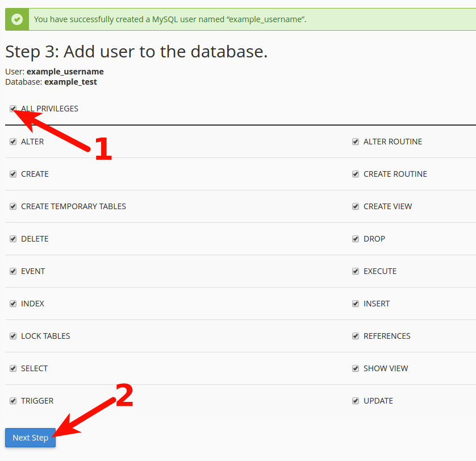The image size is (476, 461).
Task: Toggle the REFERENCES privilege checkbox
Action: tap(356, 336)
